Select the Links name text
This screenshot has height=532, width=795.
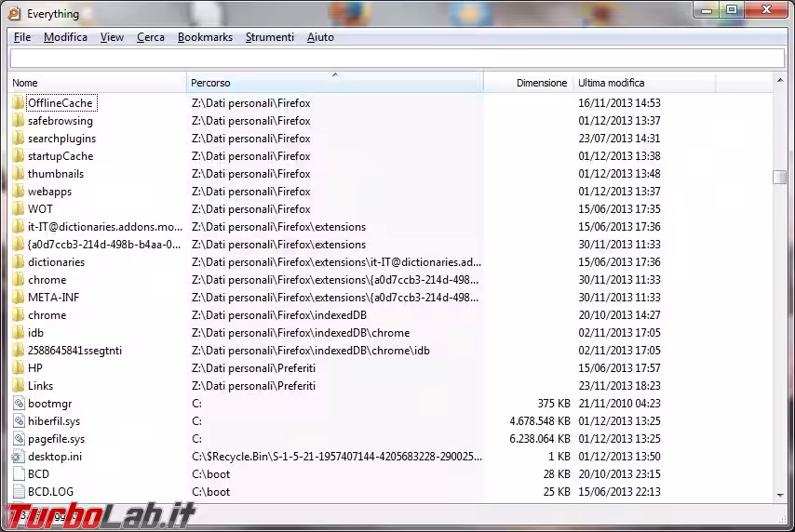(x=41, y=386)
